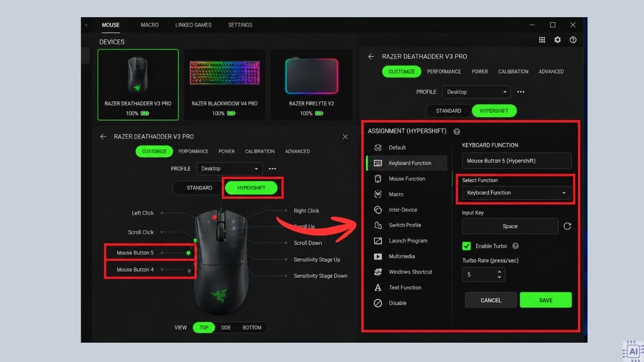Click the Cancel button

coord(491,300)
